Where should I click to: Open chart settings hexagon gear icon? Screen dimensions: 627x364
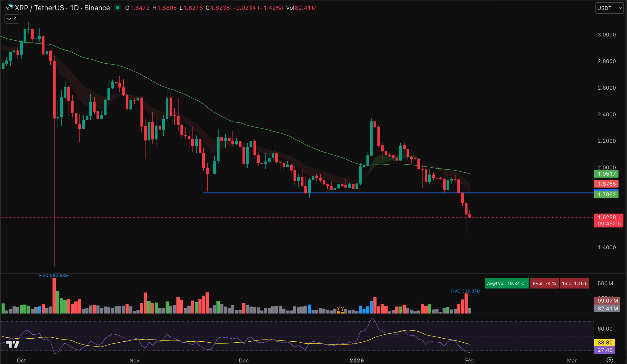click(x=610, y=360)
